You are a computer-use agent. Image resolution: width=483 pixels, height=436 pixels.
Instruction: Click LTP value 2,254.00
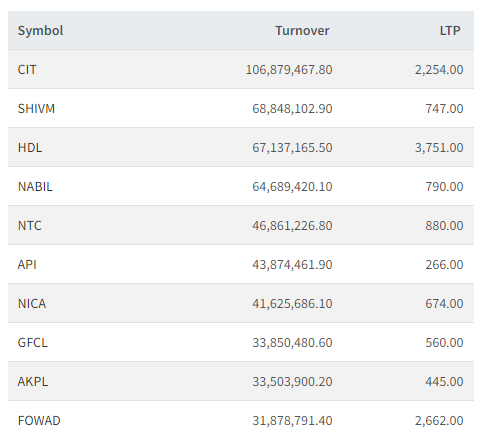[x=439, y=70]
